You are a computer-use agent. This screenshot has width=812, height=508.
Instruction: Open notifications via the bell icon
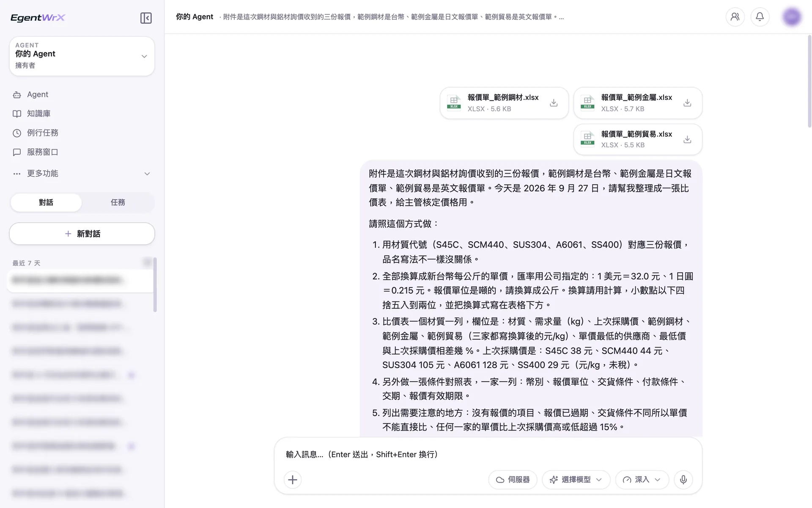(x=760, y=17)
